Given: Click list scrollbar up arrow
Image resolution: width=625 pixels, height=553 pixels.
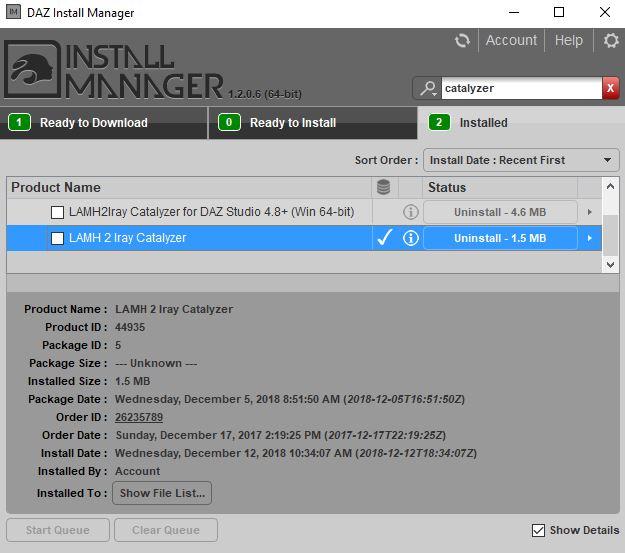Looking at the screenshot, I should (610, 186).
